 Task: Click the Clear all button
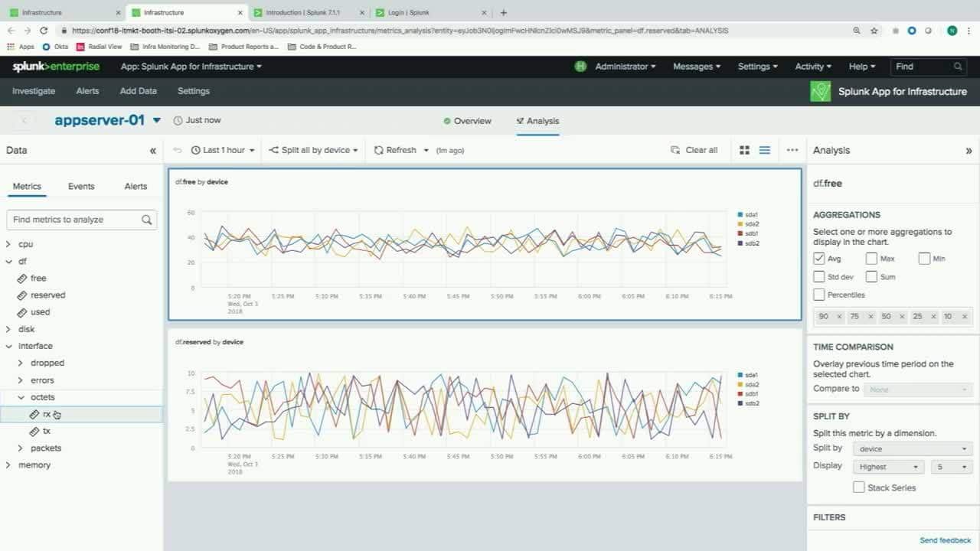coord(694,150)
